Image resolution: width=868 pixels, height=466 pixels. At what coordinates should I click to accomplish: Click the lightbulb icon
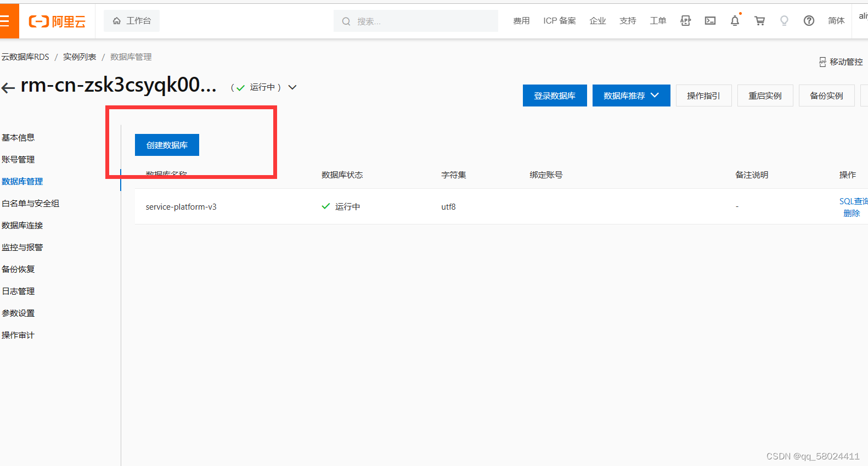tap(784, 21)
